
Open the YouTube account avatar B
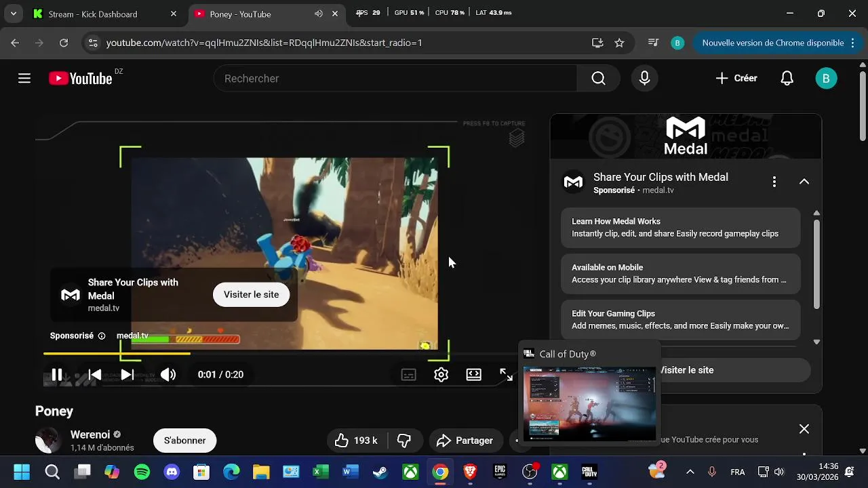(x=826, y=79)
